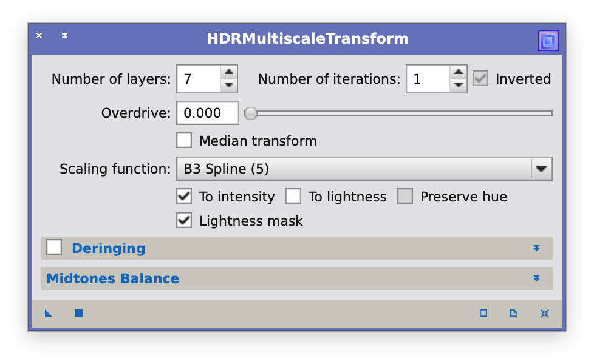Screen dimensions: 594x364
Task: Enable the Median transform checkbox
Action: tap(184, 141)
